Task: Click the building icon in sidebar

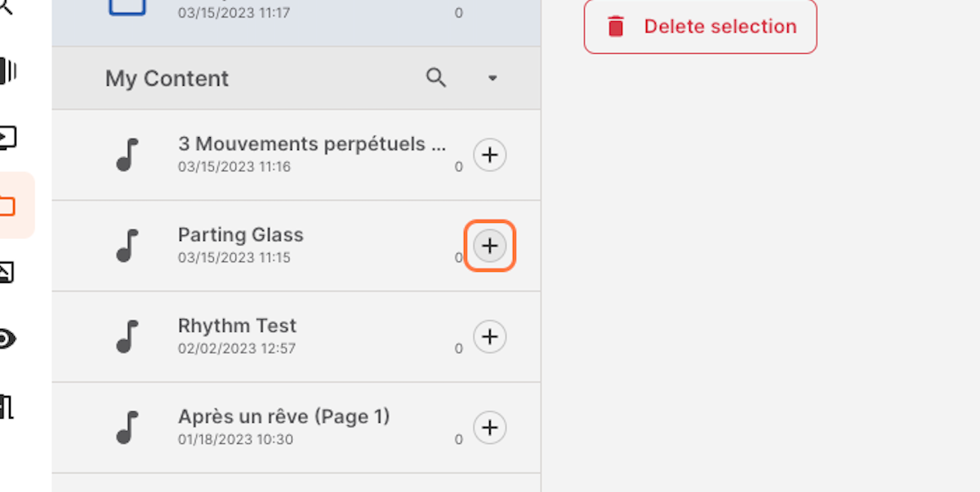Action: coord(7,406)
